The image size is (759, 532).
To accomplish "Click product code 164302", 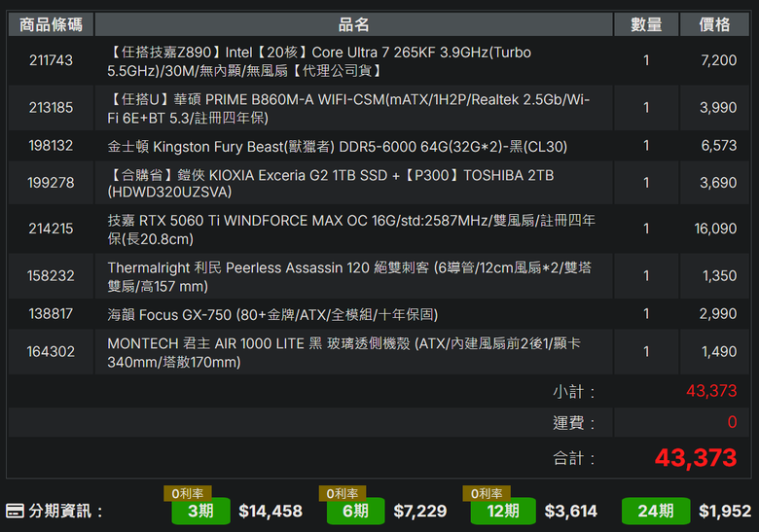I will click(x=51, y=352).
